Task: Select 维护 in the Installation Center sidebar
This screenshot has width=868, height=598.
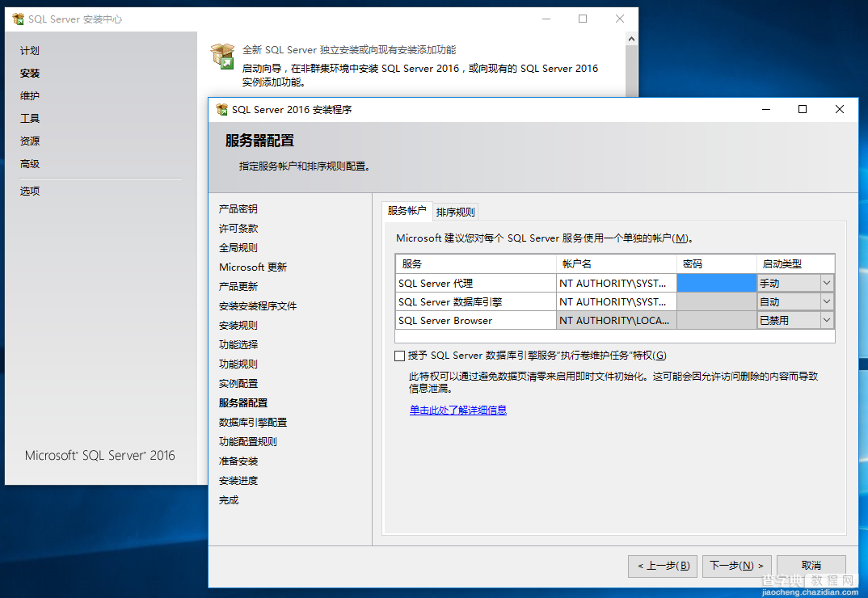Action: 30,96
